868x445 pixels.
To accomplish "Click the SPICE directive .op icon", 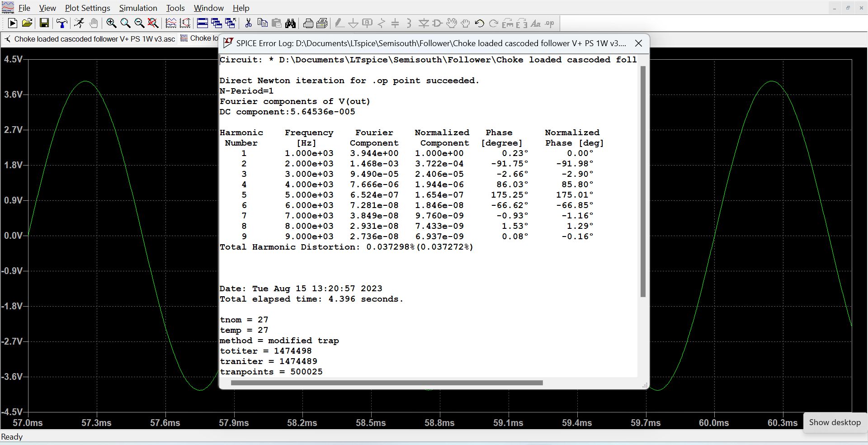I will point(550,24).
